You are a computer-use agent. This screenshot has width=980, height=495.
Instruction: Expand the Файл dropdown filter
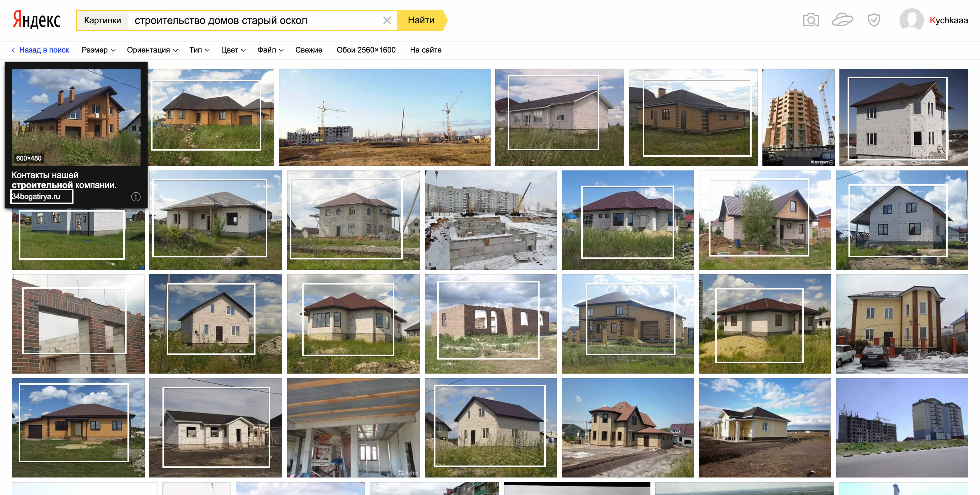[x=269, y=49]
